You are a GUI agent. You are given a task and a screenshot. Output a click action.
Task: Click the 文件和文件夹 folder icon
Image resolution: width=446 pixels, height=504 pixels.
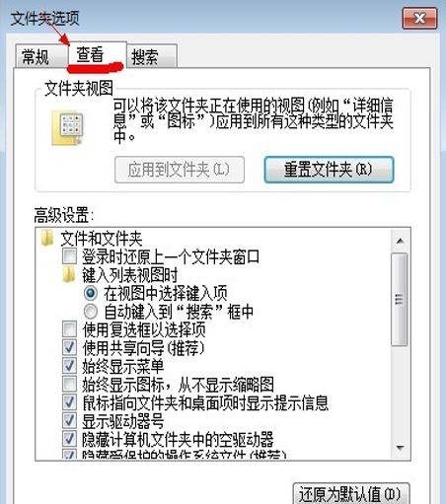point(47,239)
